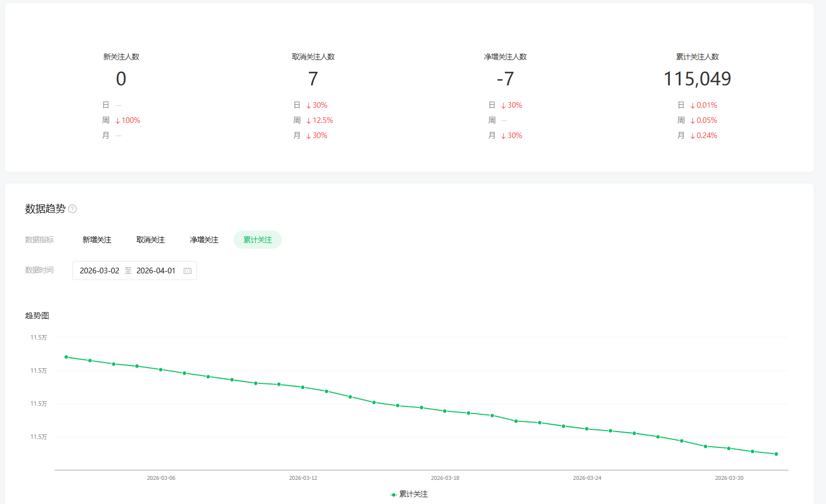826x504 pixels.
Task: Click the weekly 0.05% change value
Action: tap(704, 120)
